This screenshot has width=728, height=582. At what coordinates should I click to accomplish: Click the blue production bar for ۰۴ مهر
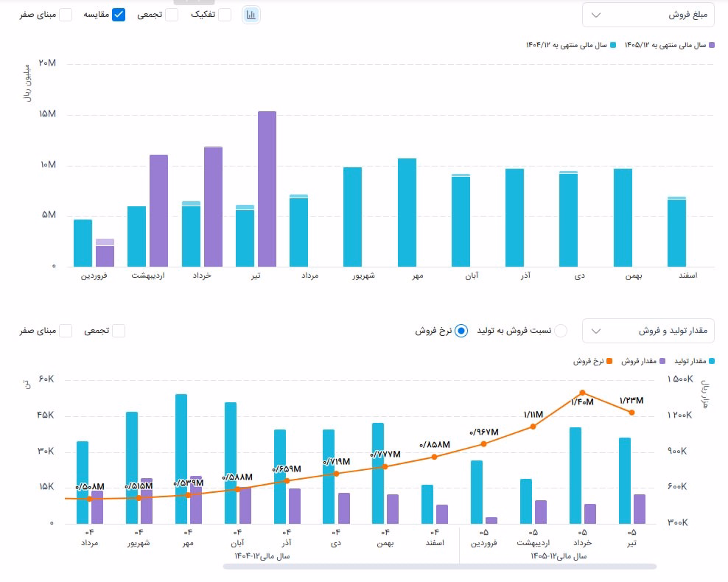(181, 459)
